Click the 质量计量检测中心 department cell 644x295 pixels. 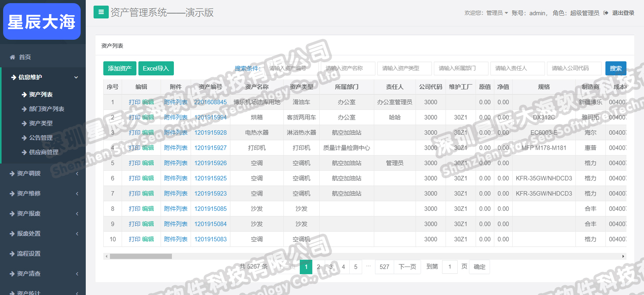click(347, 148)
